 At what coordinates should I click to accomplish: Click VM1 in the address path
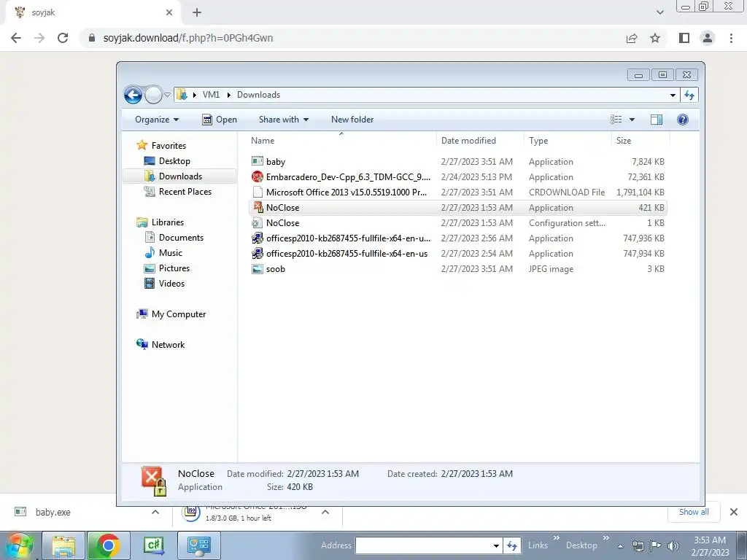[x=211, y=95]
